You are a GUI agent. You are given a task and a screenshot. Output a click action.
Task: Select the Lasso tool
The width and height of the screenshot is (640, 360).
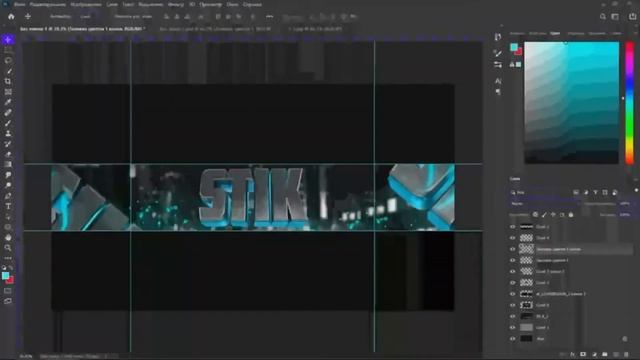pyautogui.click(x=8, y=60)
